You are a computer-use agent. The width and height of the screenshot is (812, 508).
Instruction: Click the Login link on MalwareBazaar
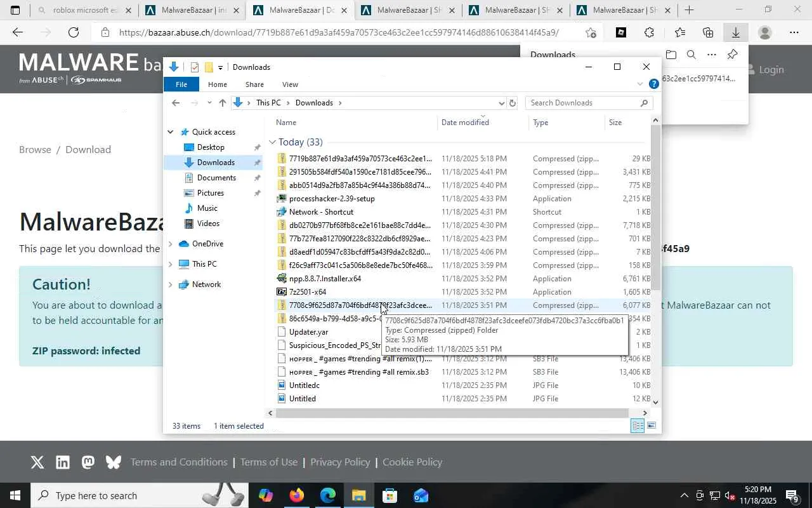[x=764, y=69]
